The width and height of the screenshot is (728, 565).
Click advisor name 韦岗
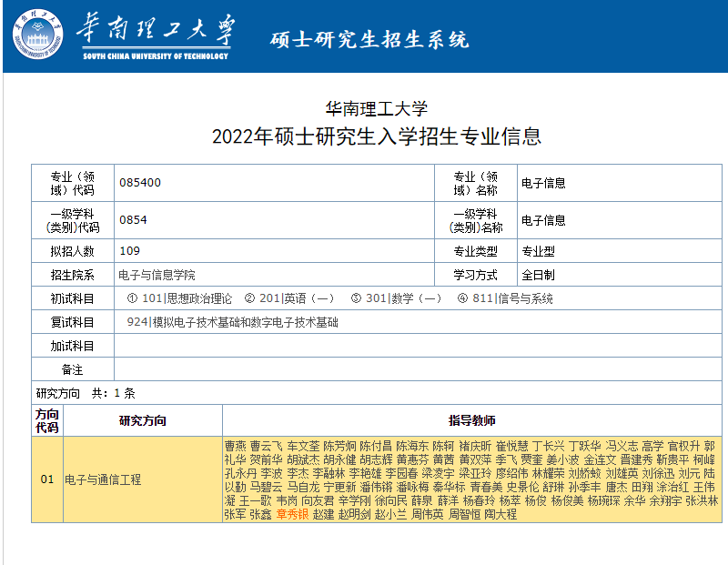[287, 501]
